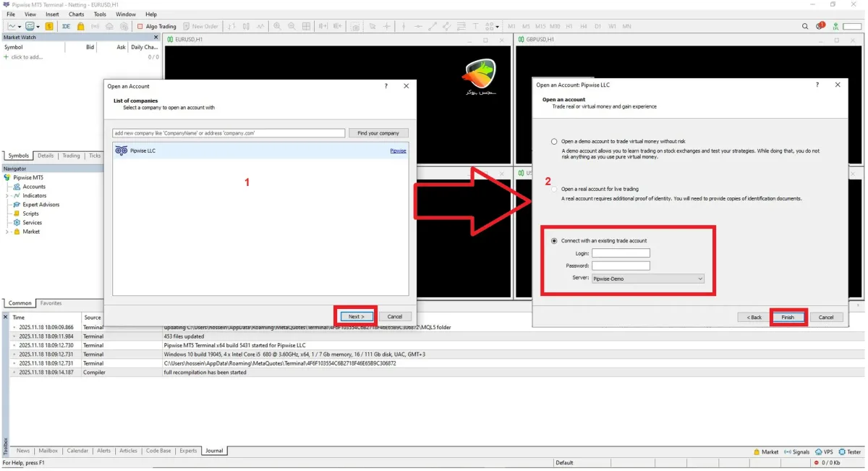
Task: Open the Tester button in status bar
Action: click(x=850, y=451)
